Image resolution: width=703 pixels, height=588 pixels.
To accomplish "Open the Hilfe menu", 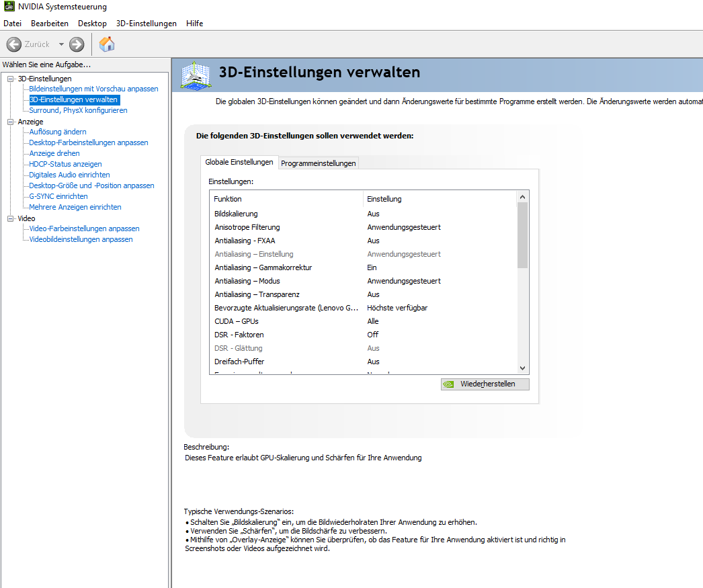I will pos(195,24).
